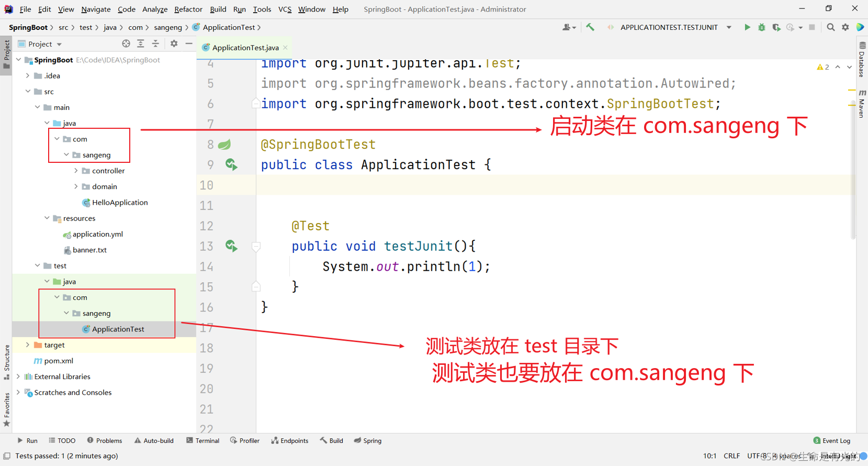Viewport: 868px width, 466px height.
Task: Open Project panel options gear
Action: (x=174, y=44)
